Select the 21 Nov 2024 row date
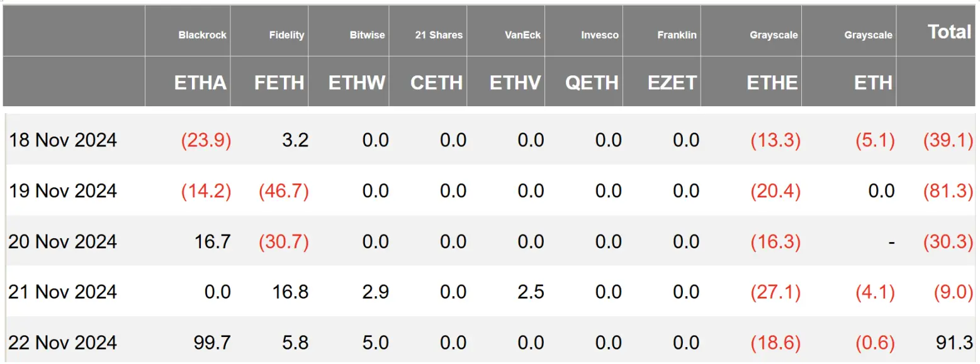 click(62, 292)
